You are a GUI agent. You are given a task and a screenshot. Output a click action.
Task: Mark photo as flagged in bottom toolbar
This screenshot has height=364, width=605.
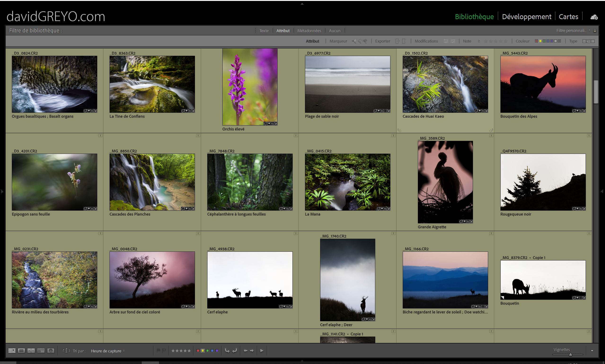click(158, 351)
